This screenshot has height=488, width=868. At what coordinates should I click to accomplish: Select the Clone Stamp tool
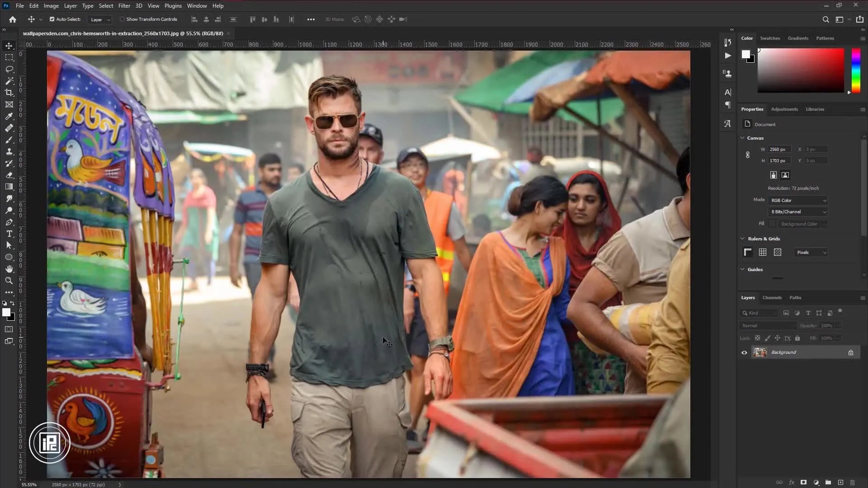tap(9, 152)
